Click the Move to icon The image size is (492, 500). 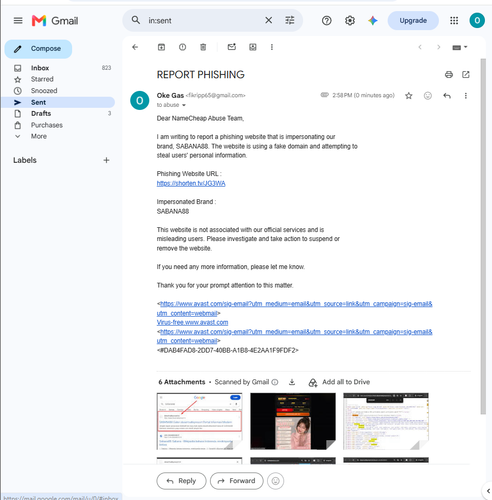(253, 47)
